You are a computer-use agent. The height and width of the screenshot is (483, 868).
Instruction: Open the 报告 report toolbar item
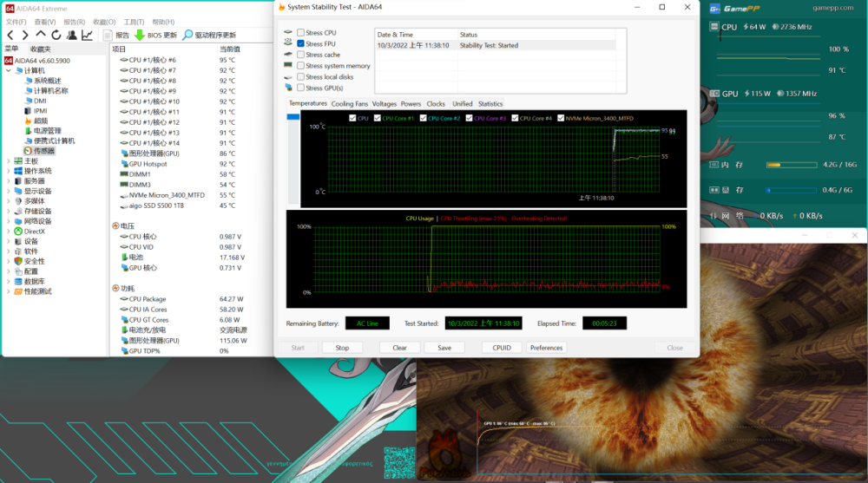pos(117,35)
